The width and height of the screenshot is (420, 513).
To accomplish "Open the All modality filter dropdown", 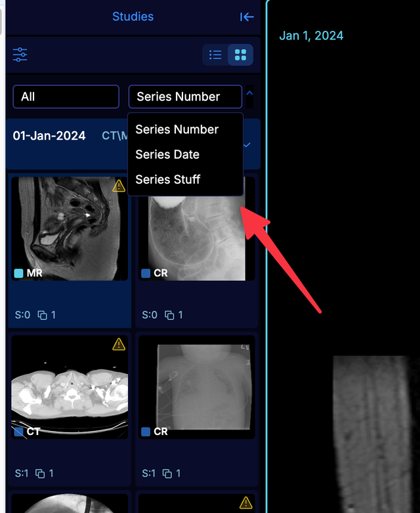I will click(x=66, y=96).
